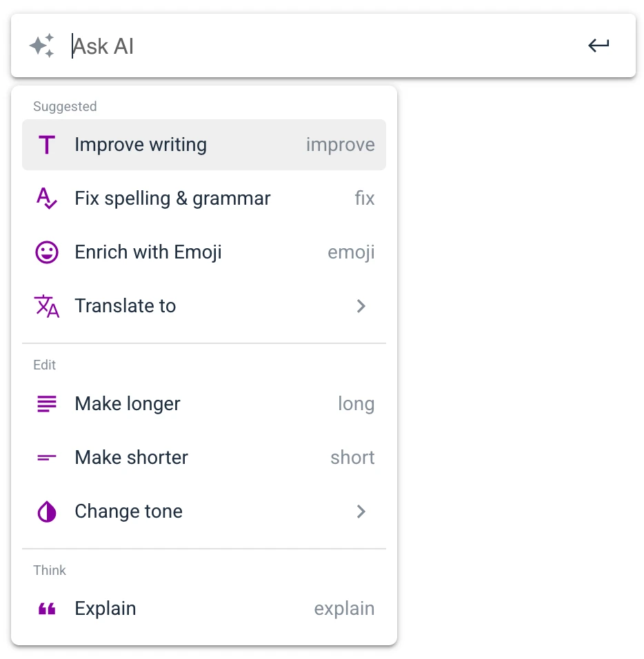Select Enrich with Emoji
Screen dimensions: 644x659
tap(204, 252)
